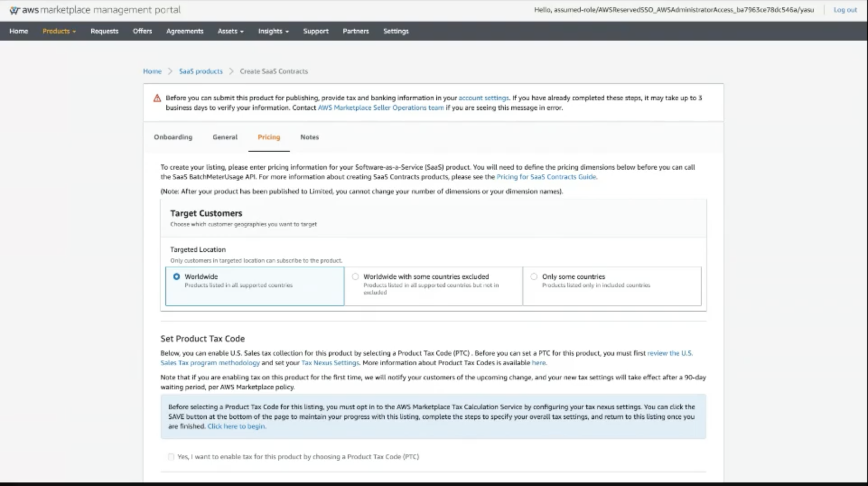Contact AWS Marketplace Seller Operations team link
Screen dimensions: 868x486
tap(381, 108)
